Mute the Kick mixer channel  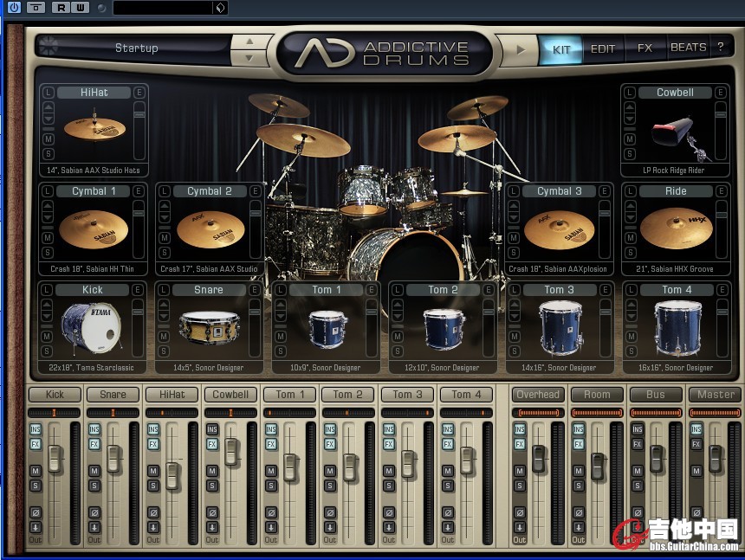pyautogui.click(x=36, y=471)
